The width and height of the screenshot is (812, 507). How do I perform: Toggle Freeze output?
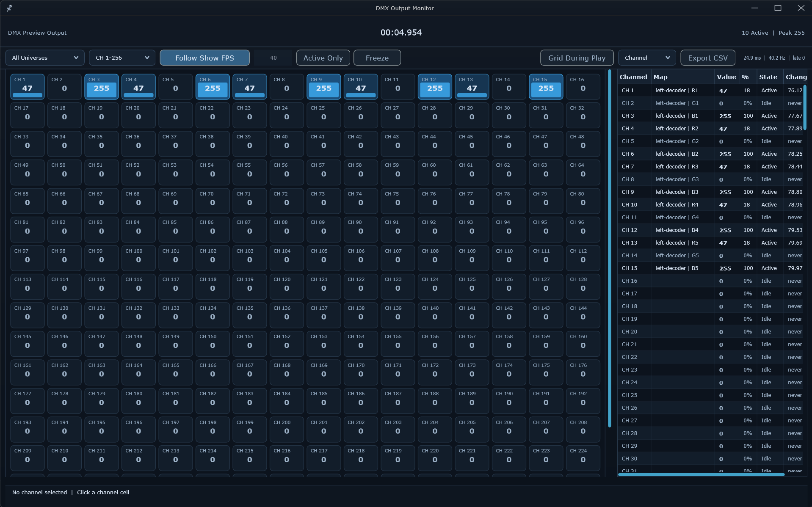[x=377, y=58]
